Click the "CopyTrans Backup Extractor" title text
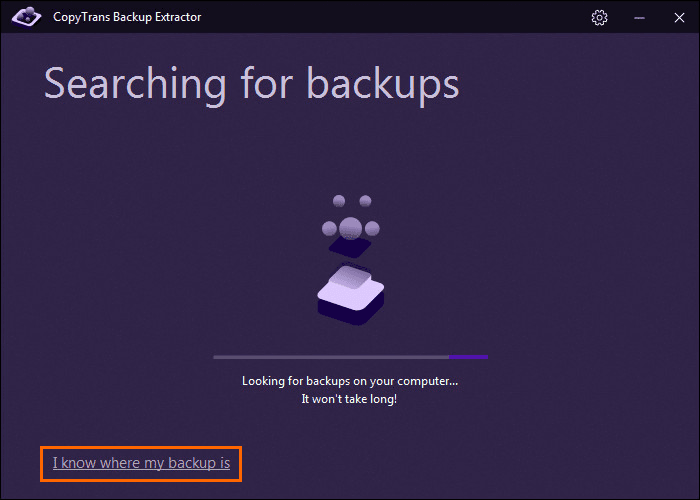The width and height of the screenshot is (700, 500). tap(127, 17)
